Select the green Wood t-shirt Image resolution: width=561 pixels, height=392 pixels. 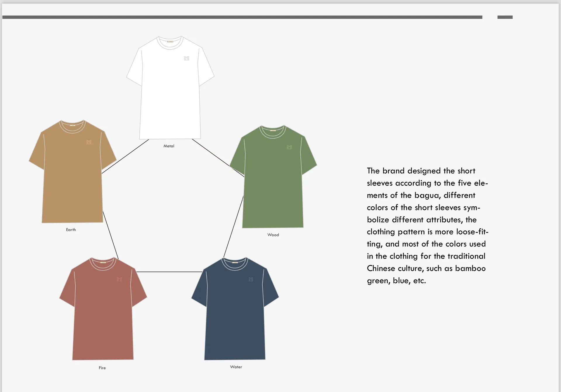click(x=273, y=187)
